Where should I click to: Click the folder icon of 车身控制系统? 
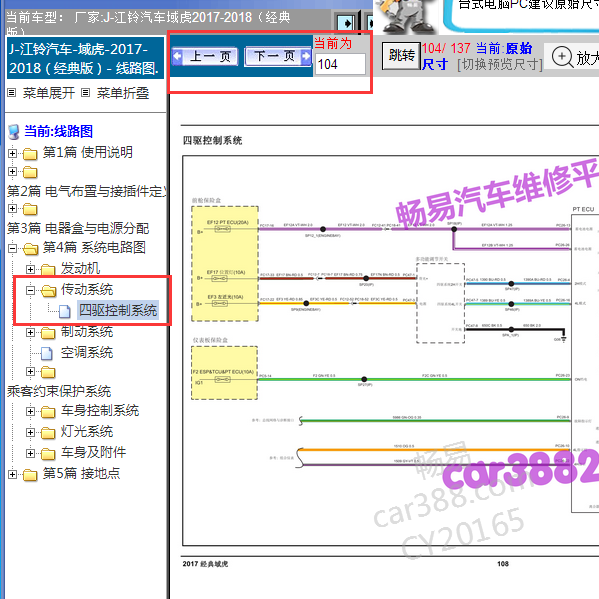[x=48, y=412]
